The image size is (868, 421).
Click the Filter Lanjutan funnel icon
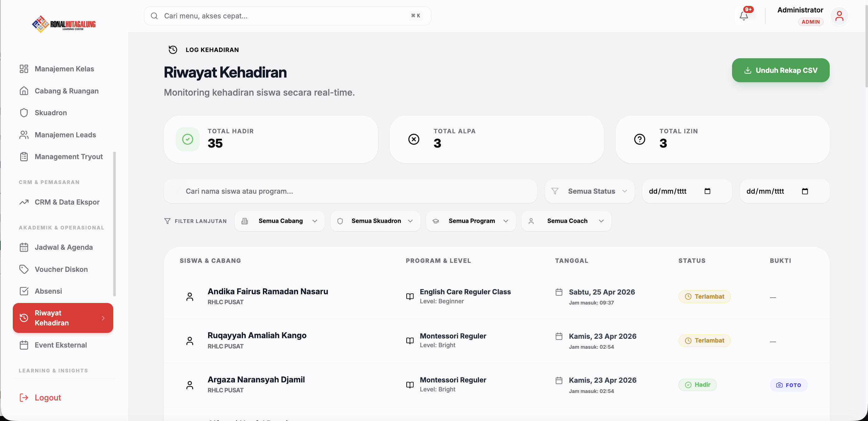[167, 221]
